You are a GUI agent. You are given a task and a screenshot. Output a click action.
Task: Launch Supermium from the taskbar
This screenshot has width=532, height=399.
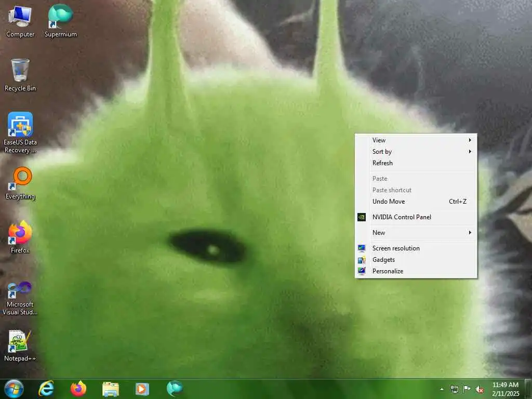175,389
